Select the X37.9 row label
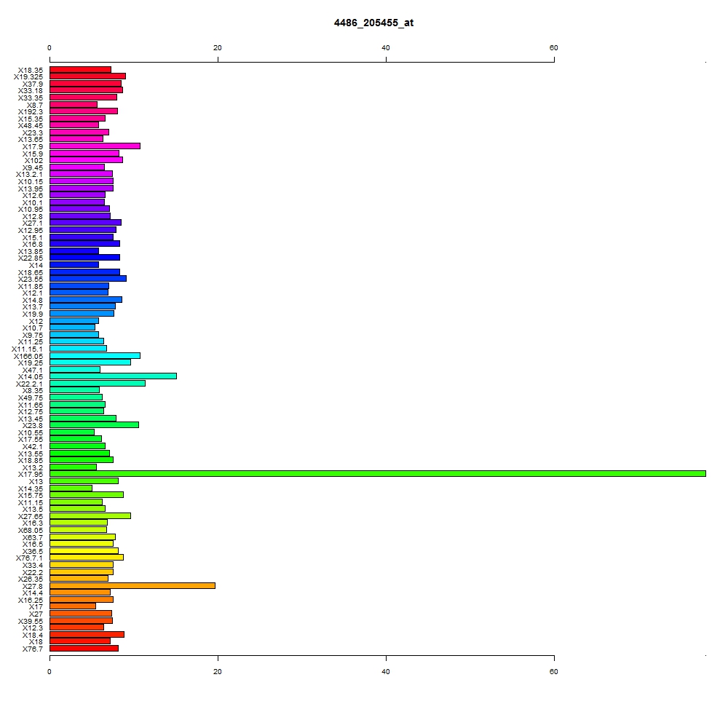This screenshot has height=728, width=728. pyautogui.click(x=33, y=84)
